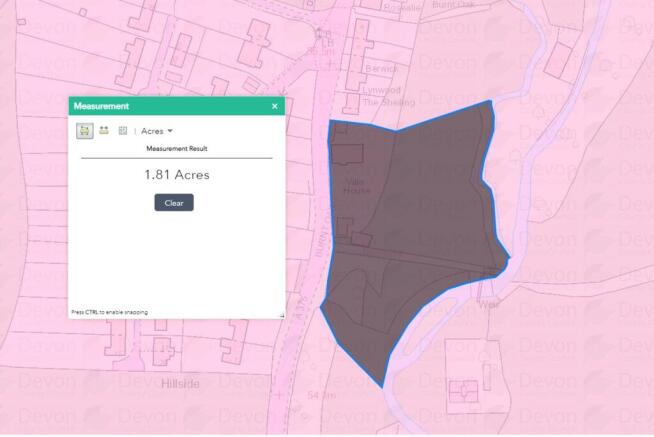This screenshot has width=654, height=437.
Task: Click The Shieling property label
Action: (383, 101)
